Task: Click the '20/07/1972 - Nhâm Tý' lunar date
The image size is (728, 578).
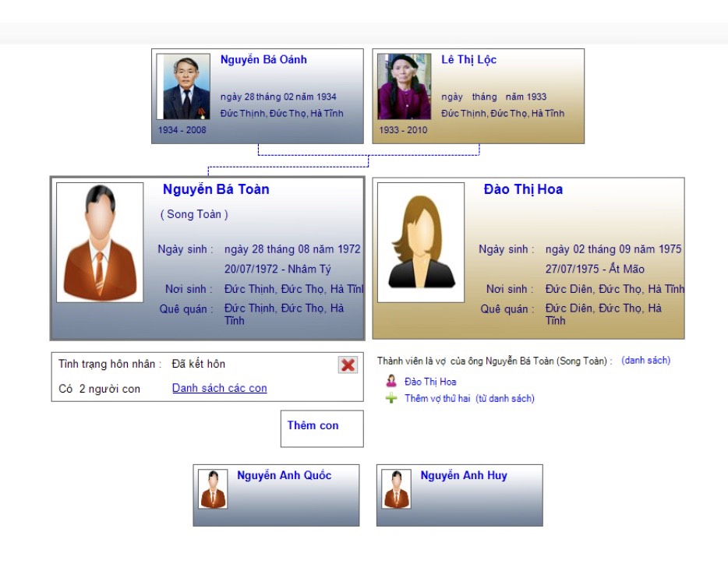Action: tap(277, 269)
